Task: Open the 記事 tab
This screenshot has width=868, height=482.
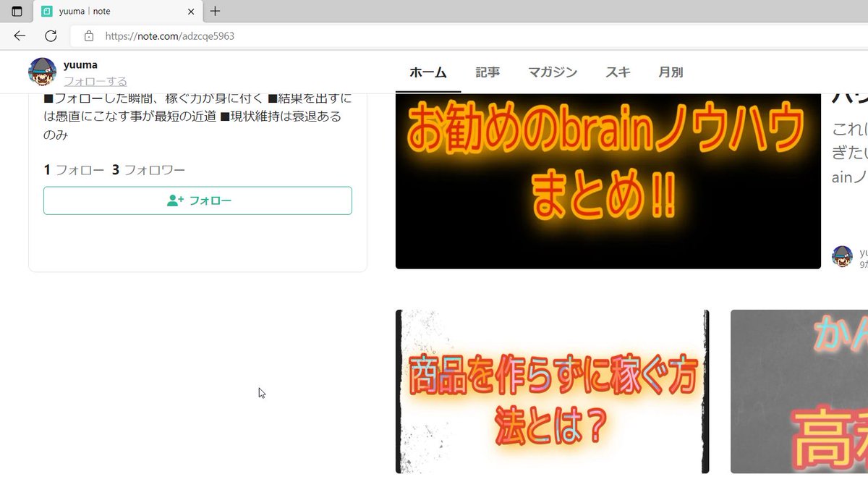Action: [x=488, y=72]
